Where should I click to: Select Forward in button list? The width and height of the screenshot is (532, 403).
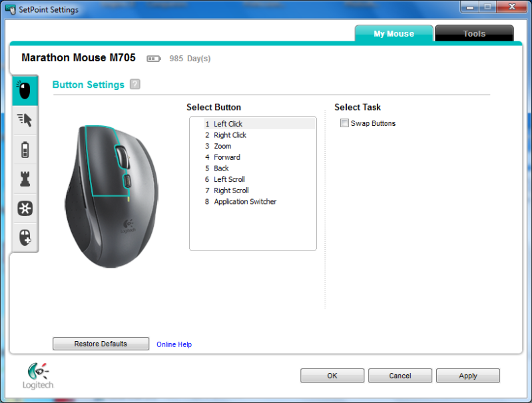point(259,157)
